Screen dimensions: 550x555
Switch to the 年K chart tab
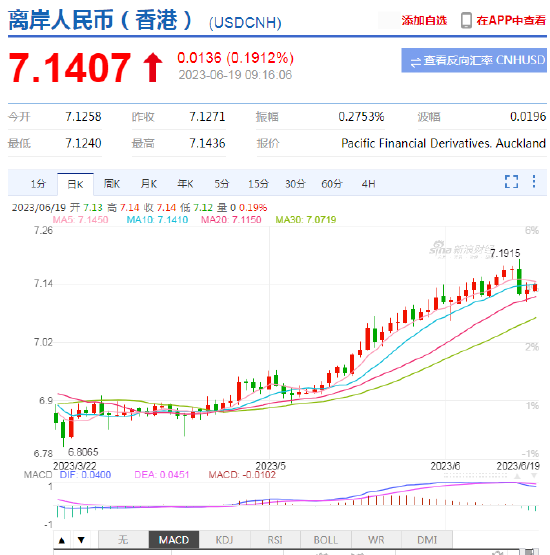[185, 184]
